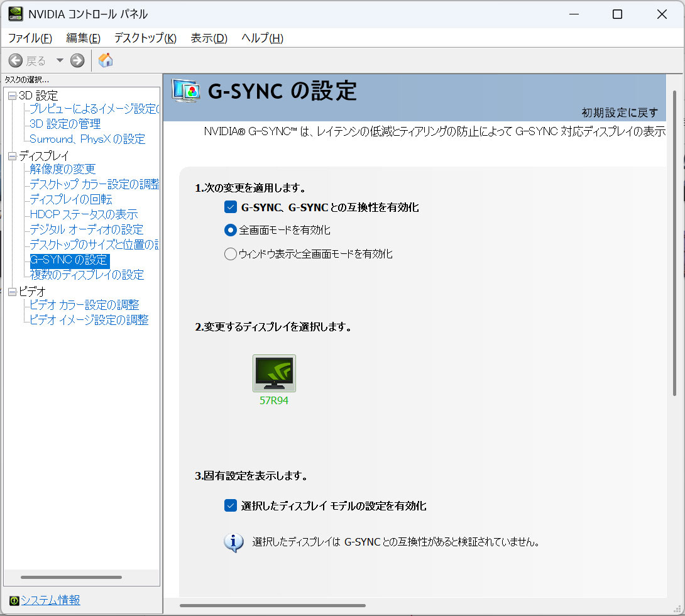This screenshot has width=685, height=616.
Task: Select ウィンドウ表示と全画面モードを有効化 radio button
Action: [230, 254]
